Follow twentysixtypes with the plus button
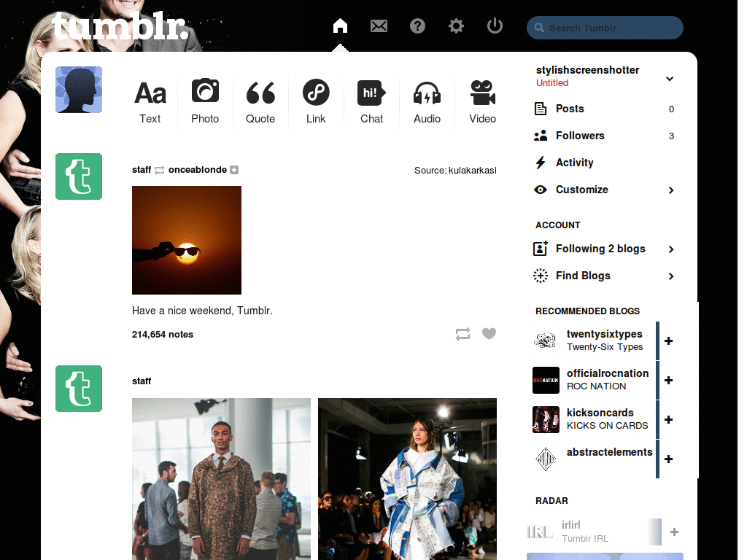Image resolution: width=747 pixels, height=560 pixels. (668, 341)
